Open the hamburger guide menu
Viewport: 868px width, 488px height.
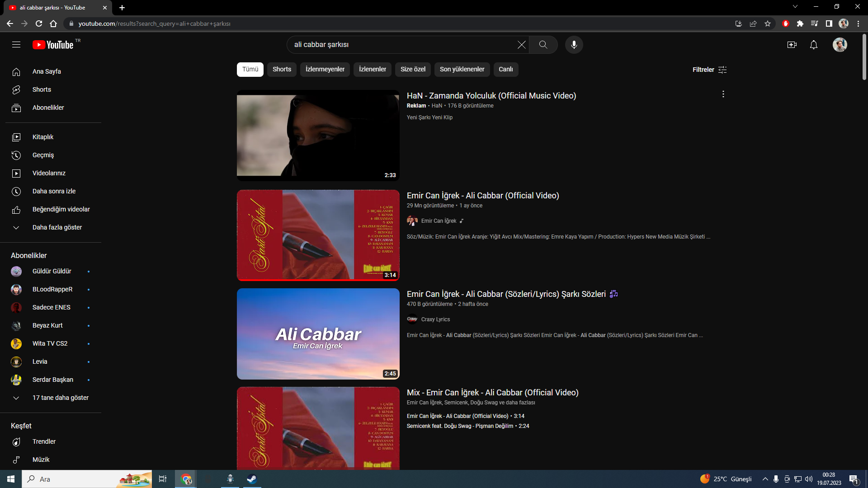point(16,45)
